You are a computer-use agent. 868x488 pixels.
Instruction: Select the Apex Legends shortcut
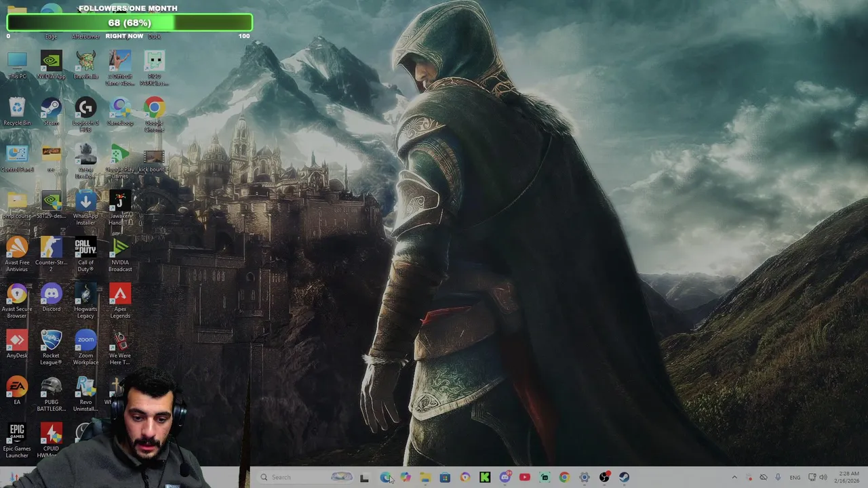(x=120, y=302)
